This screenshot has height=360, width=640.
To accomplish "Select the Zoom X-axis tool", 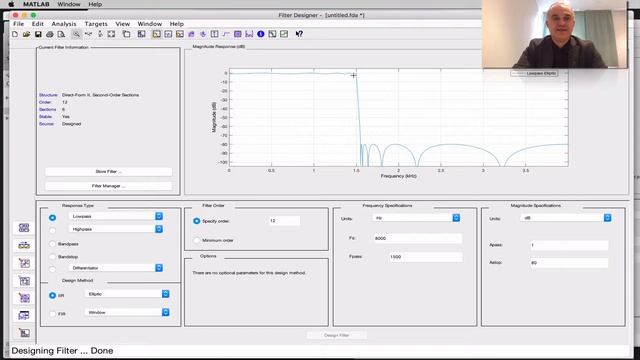I will (88, 34).
